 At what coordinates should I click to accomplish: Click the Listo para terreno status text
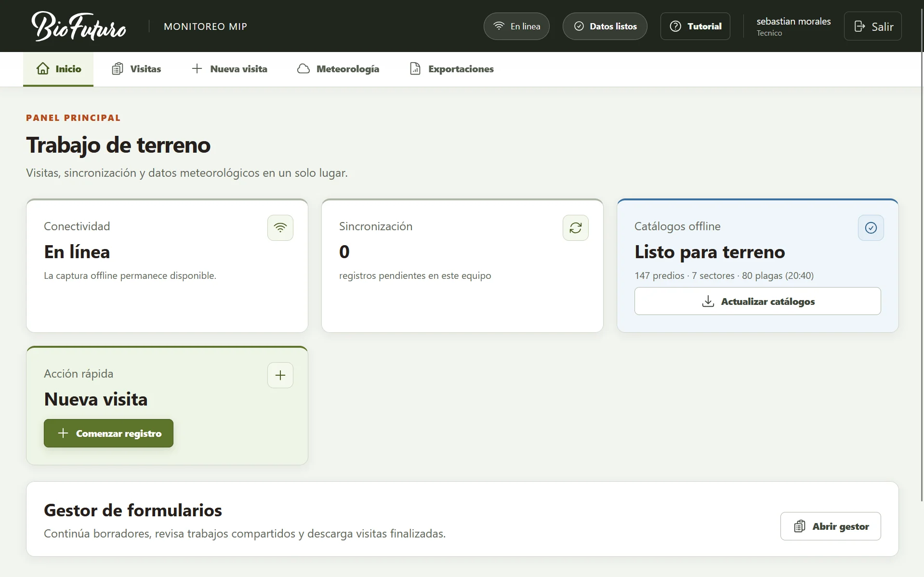[x=710, y=252]
